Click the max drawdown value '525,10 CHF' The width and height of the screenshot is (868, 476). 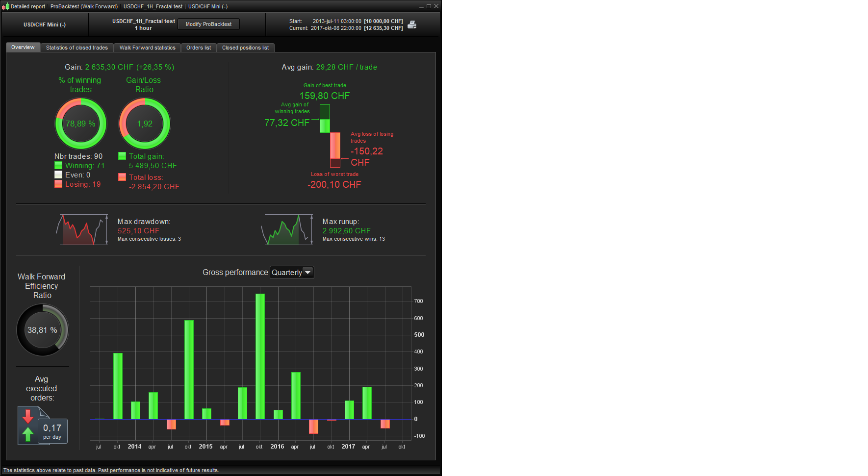[138, 231]
